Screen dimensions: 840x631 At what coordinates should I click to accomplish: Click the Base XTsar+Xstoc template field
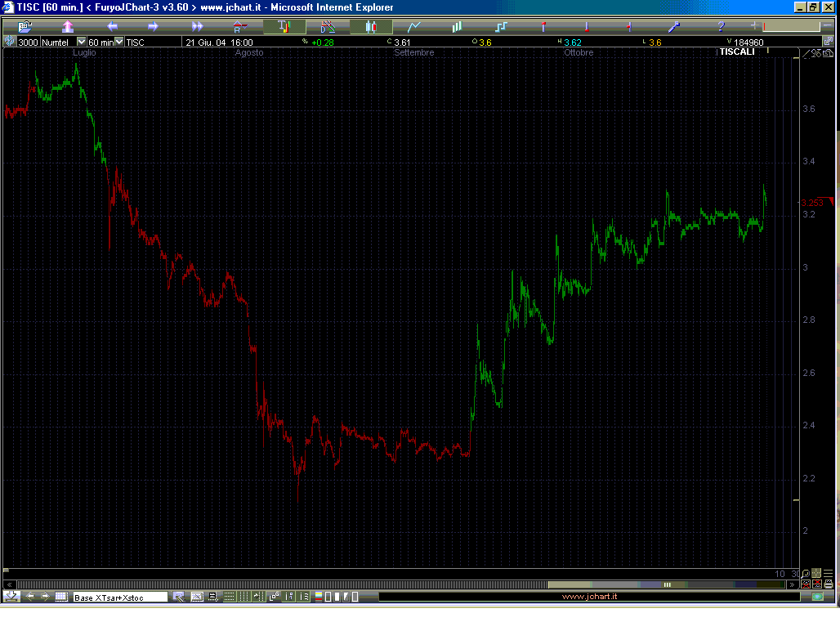[x=120, y=597]
